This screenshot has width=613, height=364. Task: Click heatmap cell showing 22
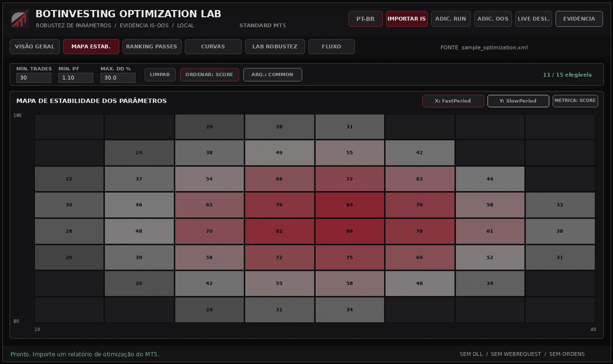(x=69, y=179)
